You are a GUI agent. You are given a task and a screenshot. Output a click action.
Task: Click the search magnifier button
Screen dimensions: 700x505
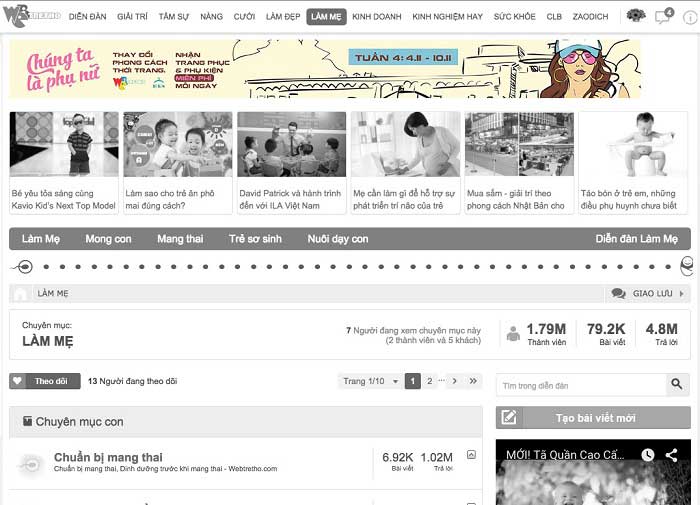point(677,384)
